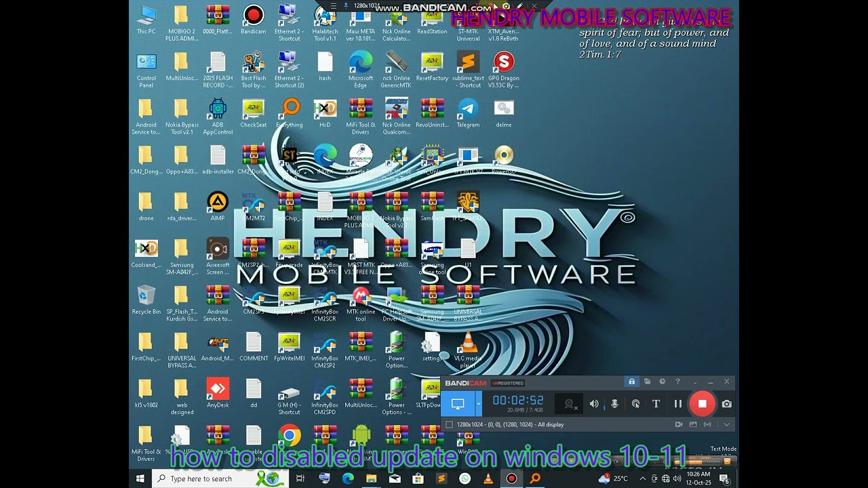Open WhatsApp from the taskbar
Screen dimensions: 868x488
coord(465,479)
